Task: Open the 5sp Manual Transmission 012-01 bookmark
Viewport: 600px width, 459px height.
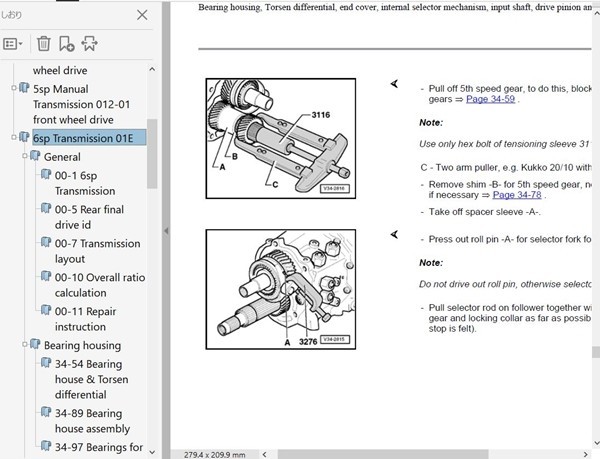Action: 82,104
